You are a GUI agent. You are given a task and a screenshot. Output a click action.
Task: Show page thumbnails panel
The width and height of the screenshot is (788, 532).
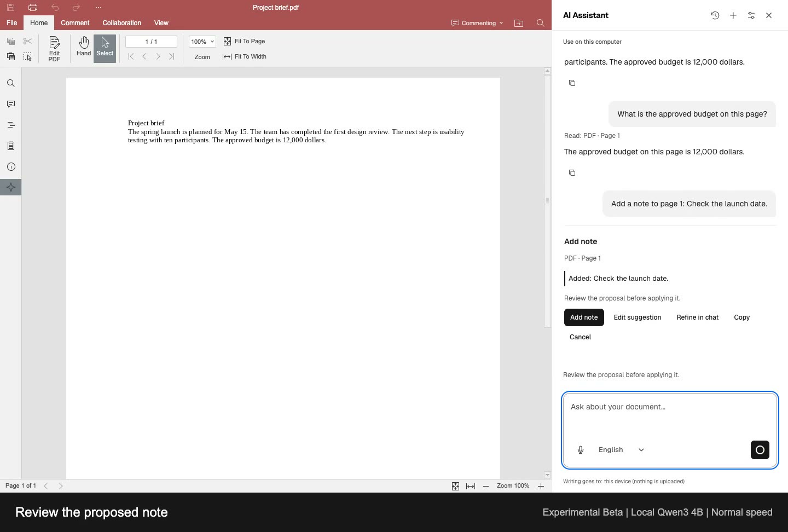[11, 146]
